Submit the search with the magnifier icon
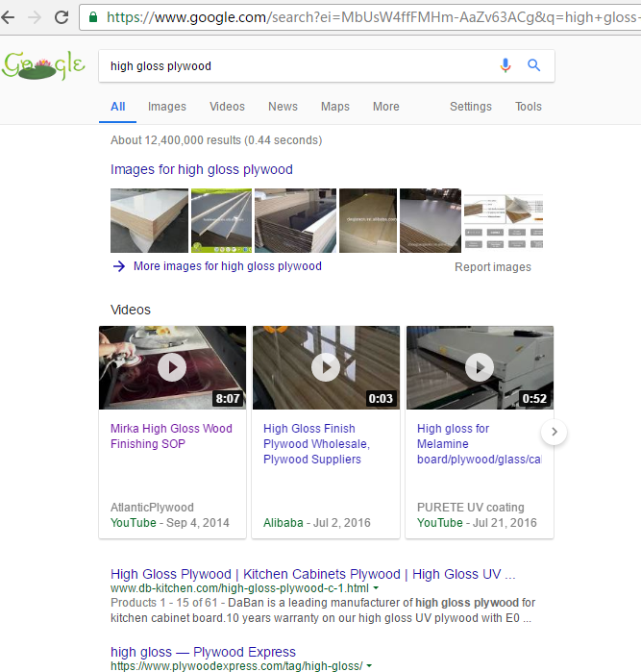 534,65
